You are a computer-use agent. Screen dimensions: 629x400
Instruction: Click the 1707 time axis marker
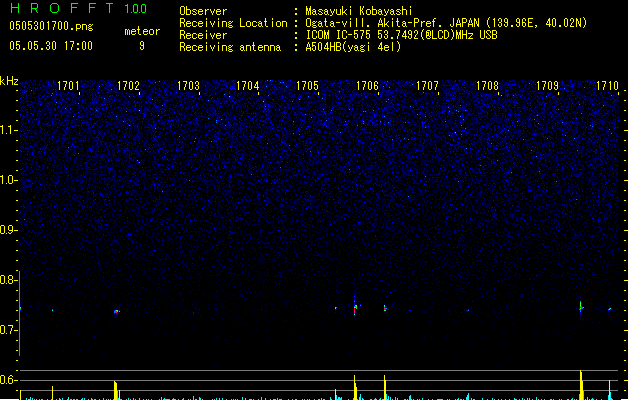[427, 86]
